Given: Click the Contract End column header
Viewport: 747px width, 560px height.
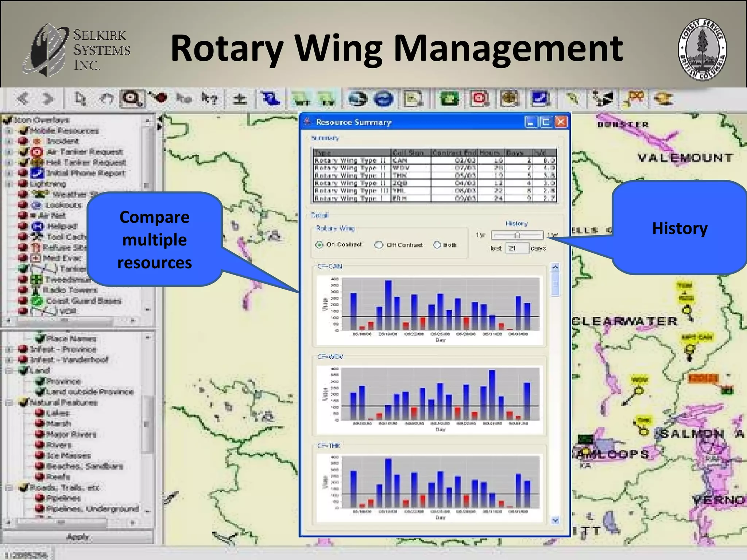Looking at the screenshot, I should pos(454,152).
